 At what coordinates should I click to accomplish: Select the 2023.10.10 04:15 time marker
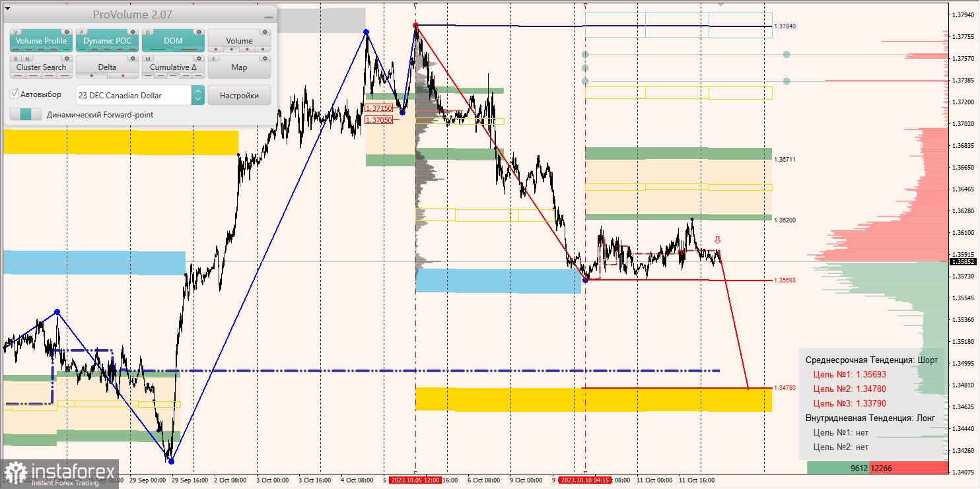point(585,480)
